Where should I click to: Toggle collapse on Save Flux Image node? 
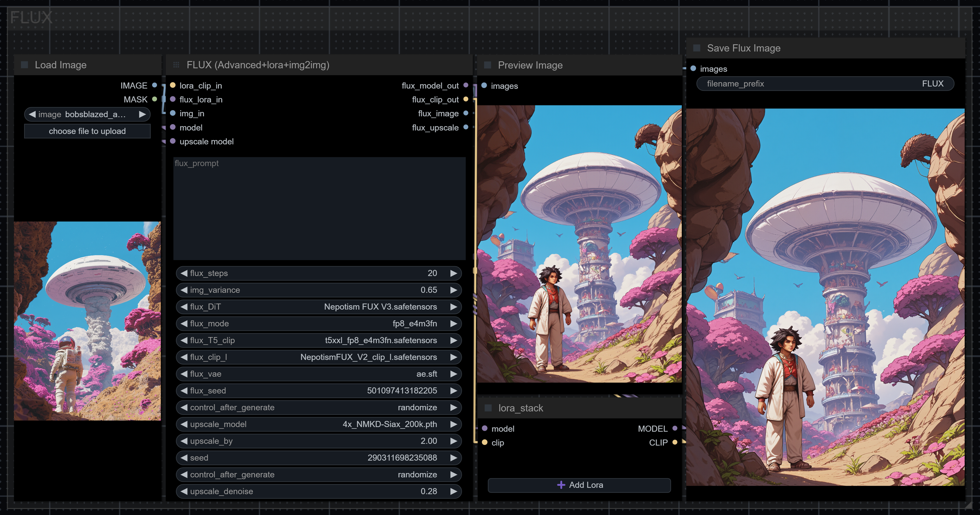[x=697, y=48]
